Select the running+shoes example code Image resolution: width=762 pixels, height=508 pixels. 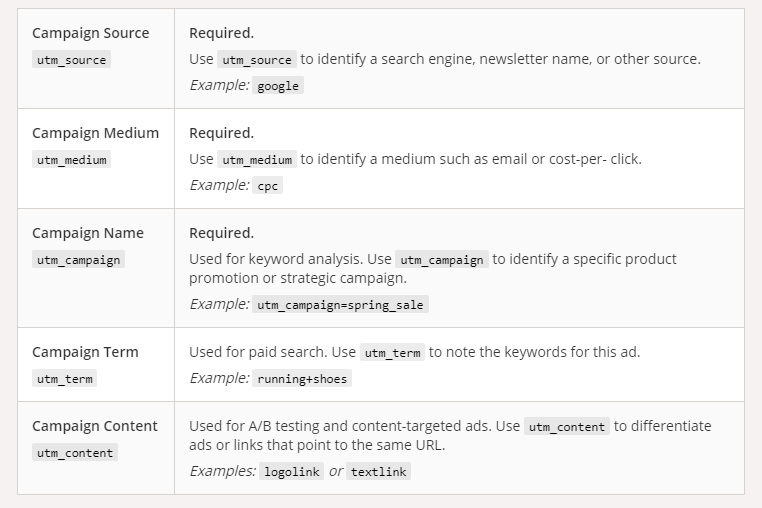303,379
